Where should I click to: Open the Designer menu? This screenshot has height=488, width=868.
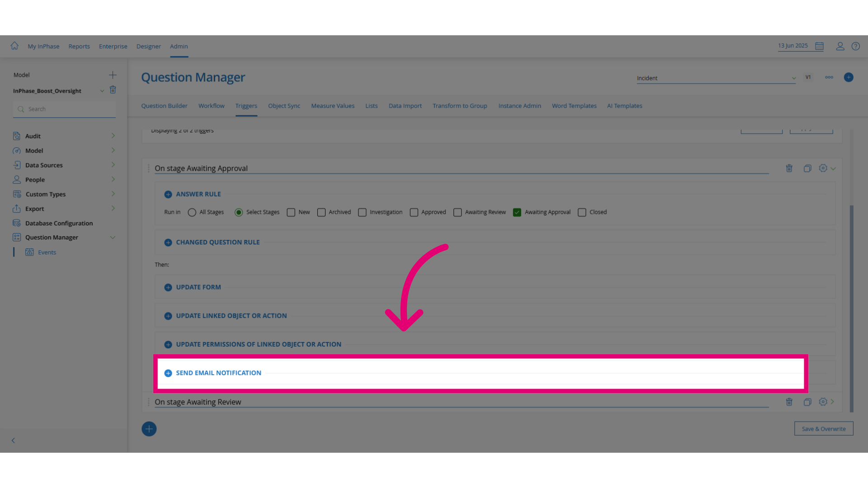(149, 46)
